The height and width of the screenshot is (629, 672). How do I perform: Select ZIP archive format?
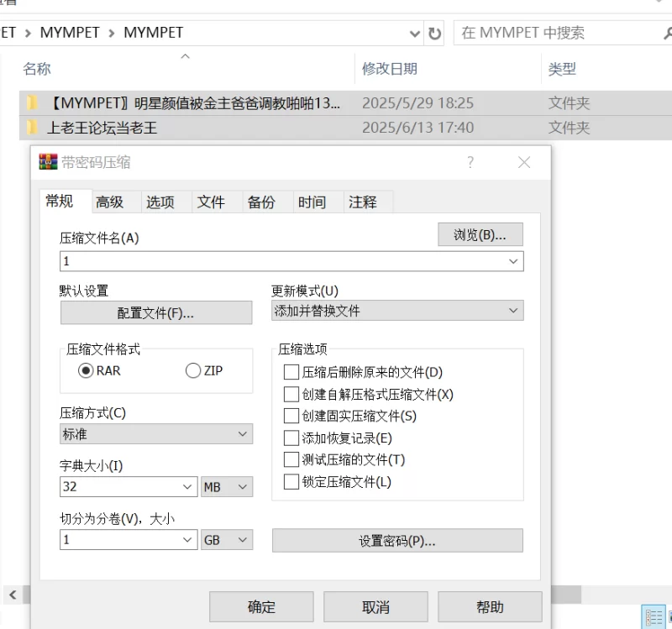click(x=193, y=370)
